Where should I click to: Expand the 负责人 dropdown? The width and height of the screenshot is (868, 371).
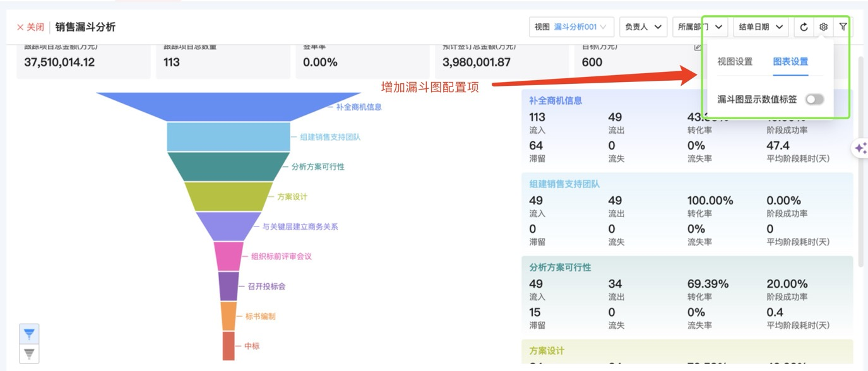point(643,27)
